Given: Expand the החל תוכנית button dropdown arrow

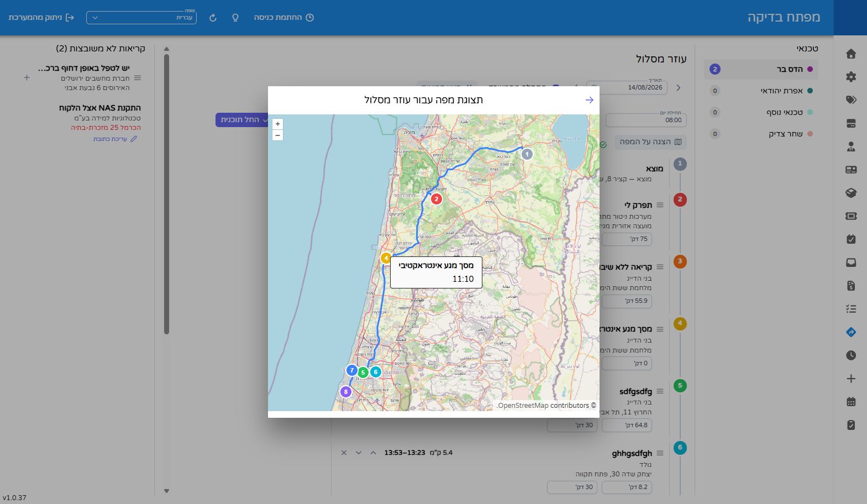Looking at the screenshot, I should point(265,120).
